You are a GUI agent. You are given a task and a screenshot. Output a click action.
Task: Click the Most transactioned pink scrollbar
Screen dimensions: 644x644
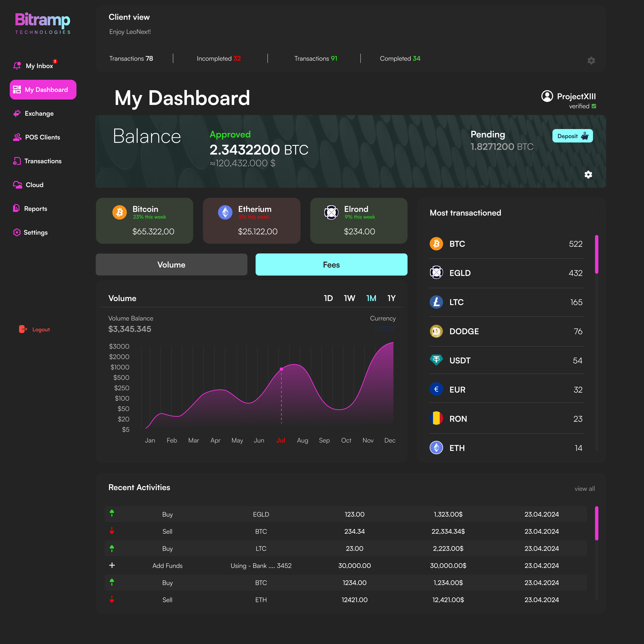point(596,254)
